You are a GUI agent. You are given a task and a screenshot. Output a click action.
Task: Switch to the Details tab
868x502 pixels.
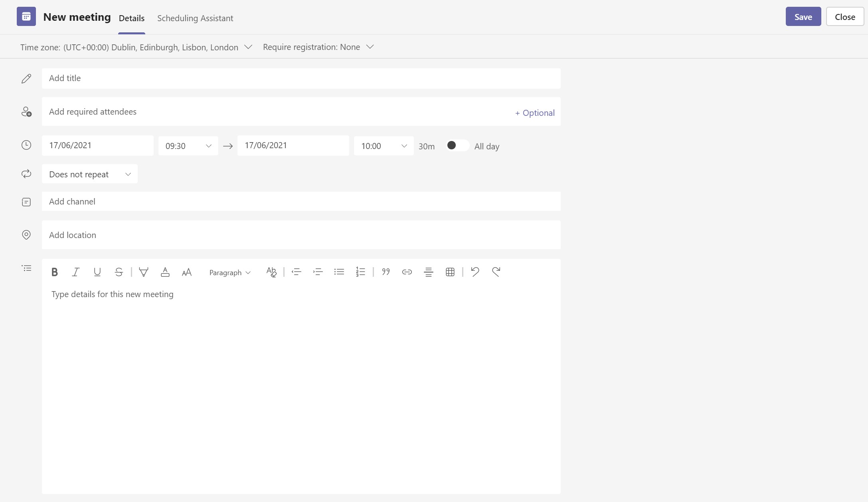132,18
